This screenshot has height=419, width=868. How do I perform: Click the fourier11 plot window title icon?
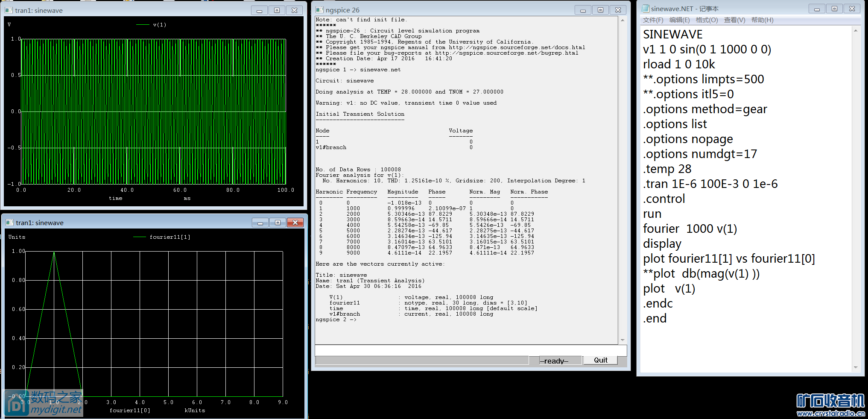tap(9, 223)
